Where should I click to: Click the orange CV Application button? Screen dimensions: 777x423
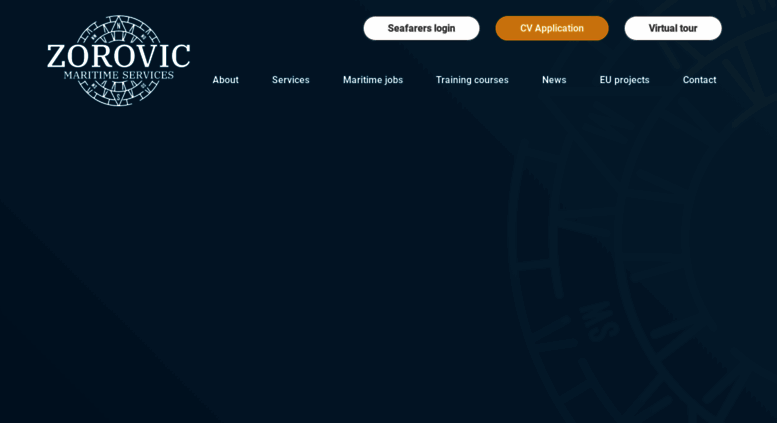pos(552,28)
